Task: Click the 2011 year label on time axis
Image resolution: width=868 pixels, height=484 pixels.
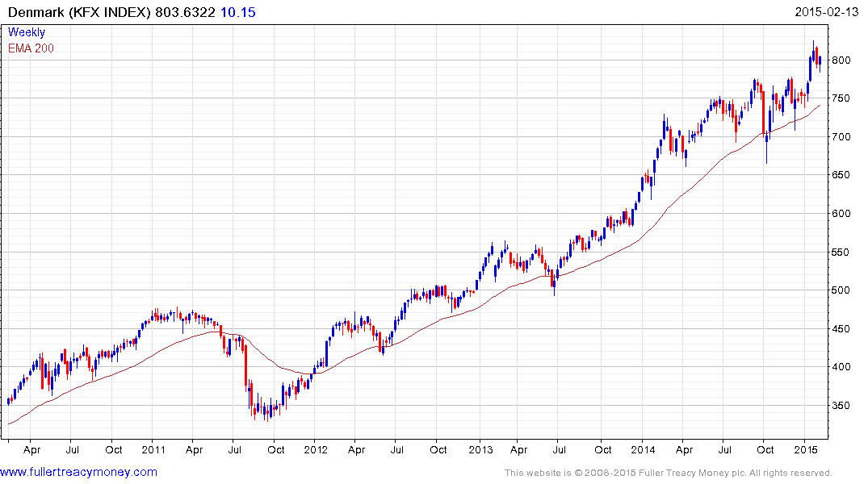Action: [x=153, y=449]
